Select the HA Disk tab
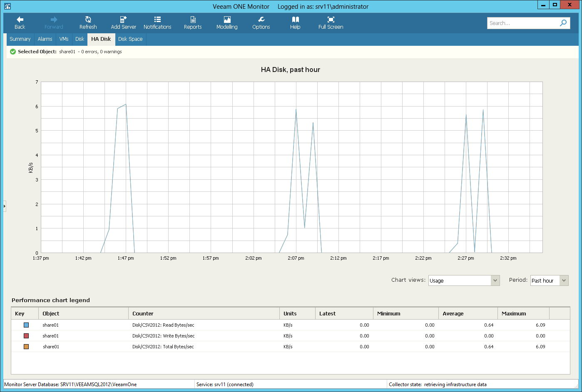The height and width of the screenshot is (392, 582). 101,39
